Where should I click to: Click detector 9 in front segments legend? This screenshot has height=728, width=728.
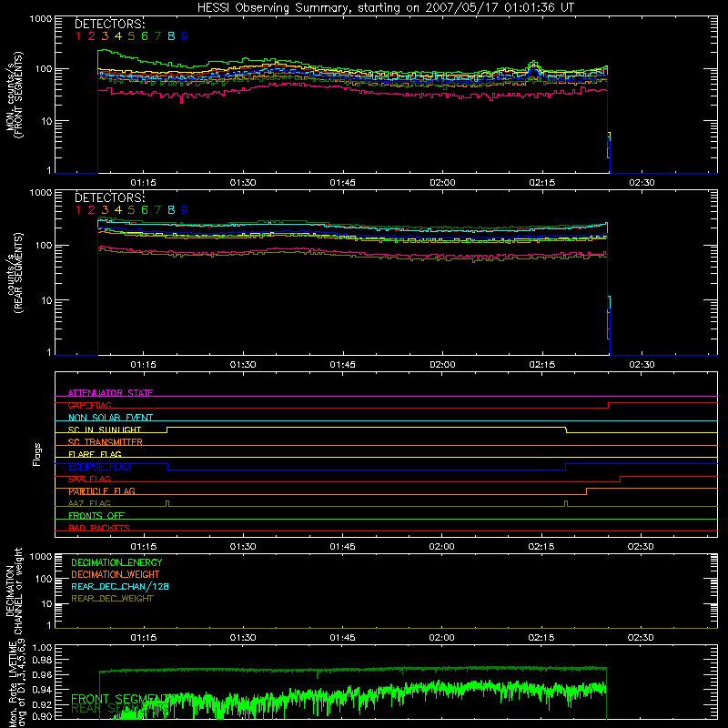(185, 36)
